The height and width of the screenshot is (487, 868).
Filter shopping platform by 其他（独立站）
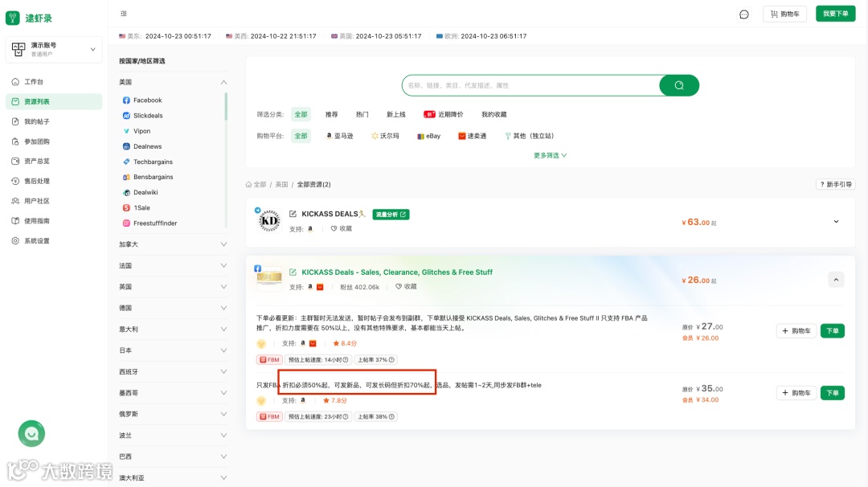coord(529,136)
